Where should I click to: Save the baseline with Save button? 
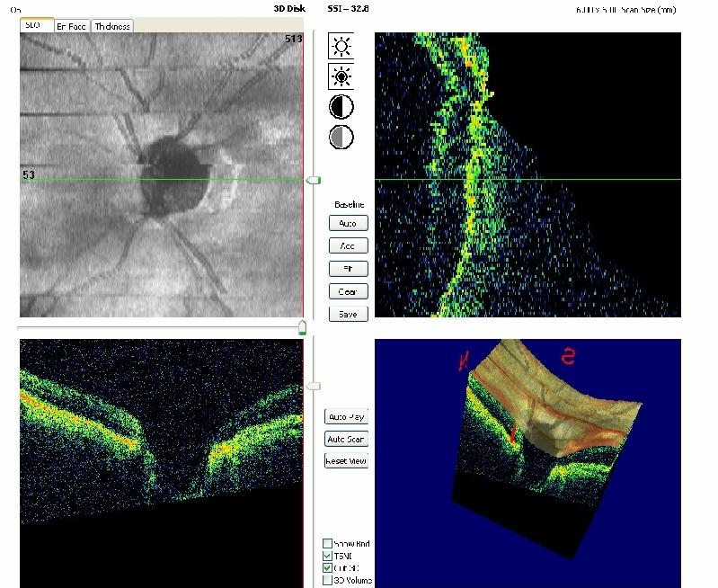coord(348,314)
